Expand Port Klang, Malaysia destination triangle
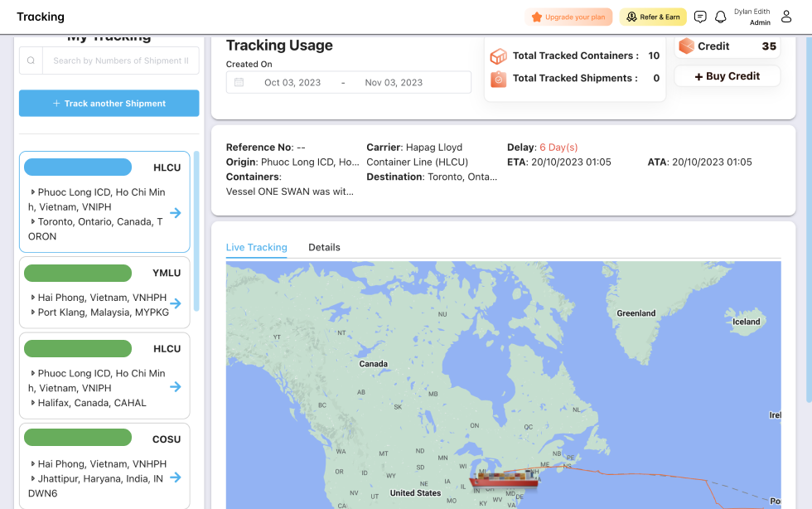The image size is (812, 509). pyautogui.click(x=32, y=312)
